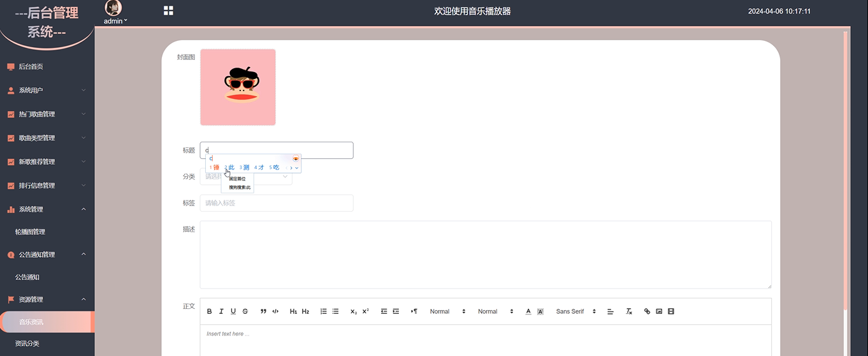
Task: Choose IME candidate 2 此
Action: (x=229, y=167)
